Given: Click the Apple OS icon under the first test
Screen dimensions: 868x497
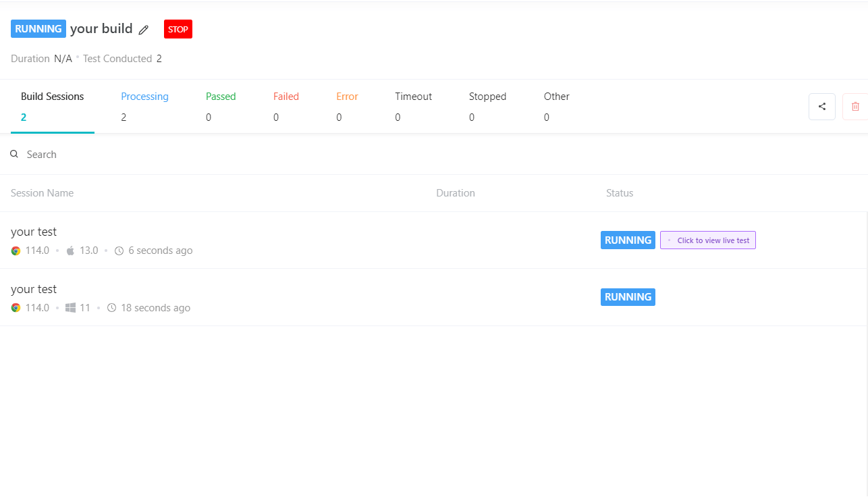Looking at the screenshot, I should [70, 250].
